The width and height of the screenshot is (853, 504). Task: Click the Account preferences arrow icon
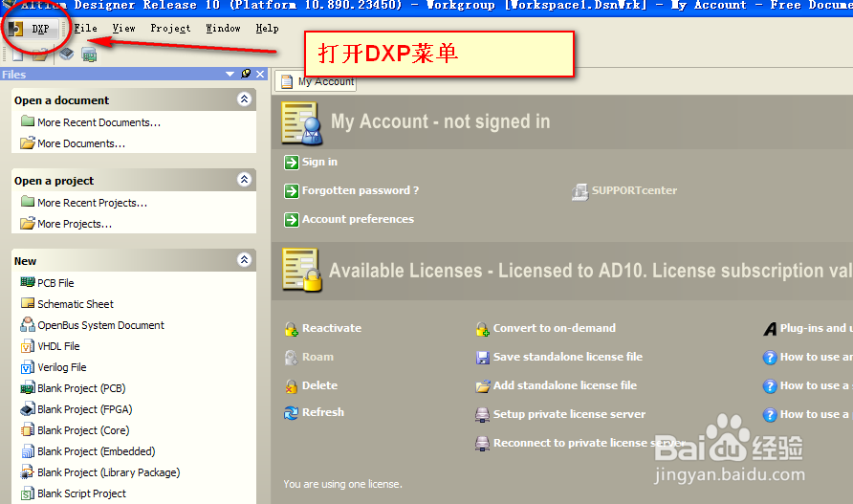click(292, 220)
